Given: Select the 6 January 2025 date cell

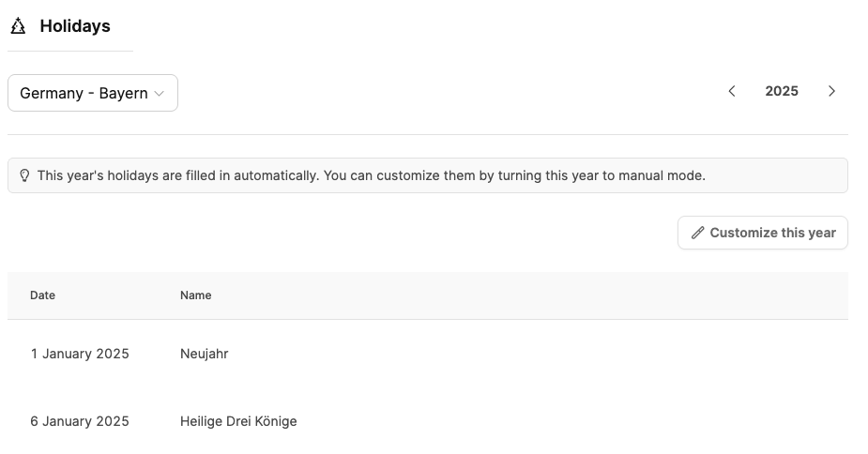Looking at the screenshot, I should point(80,421).
